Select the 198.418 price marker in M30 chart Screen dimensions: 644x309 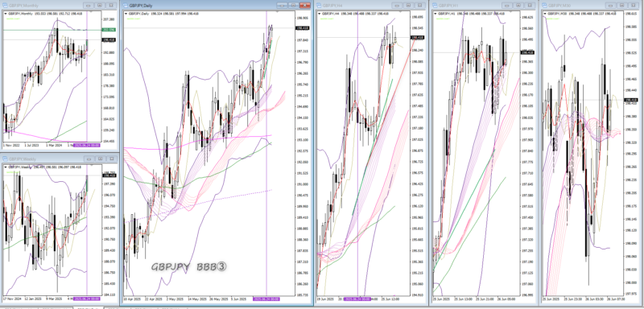(x=630, y=100)
